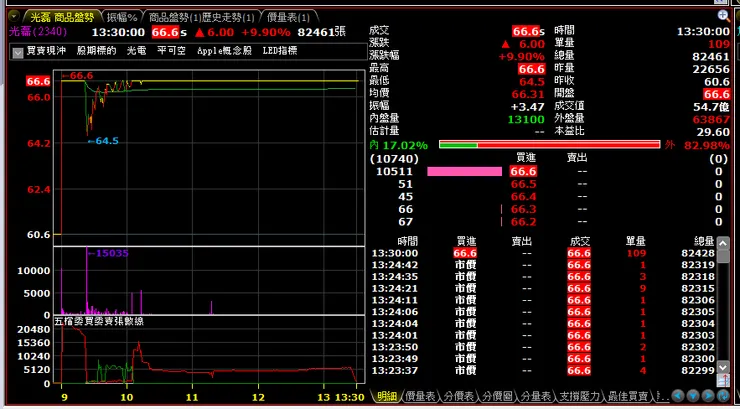Click the ←15035 volume peak marker
740x409 pixels.
[108, 253]
